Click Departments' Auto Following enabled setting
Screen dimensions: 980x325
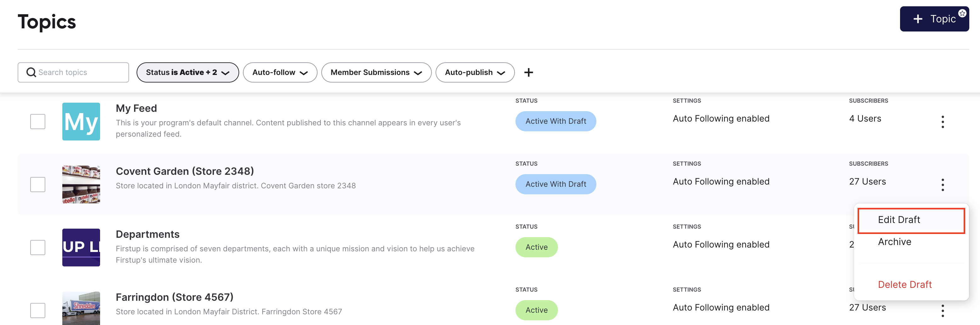point(721,245)
